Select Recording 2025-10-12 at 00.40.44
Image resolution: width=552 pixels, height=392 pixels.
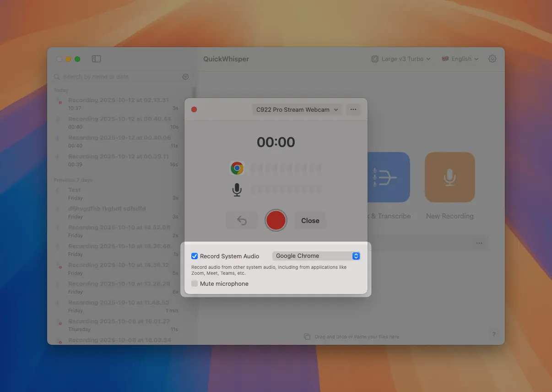point(122,123)
